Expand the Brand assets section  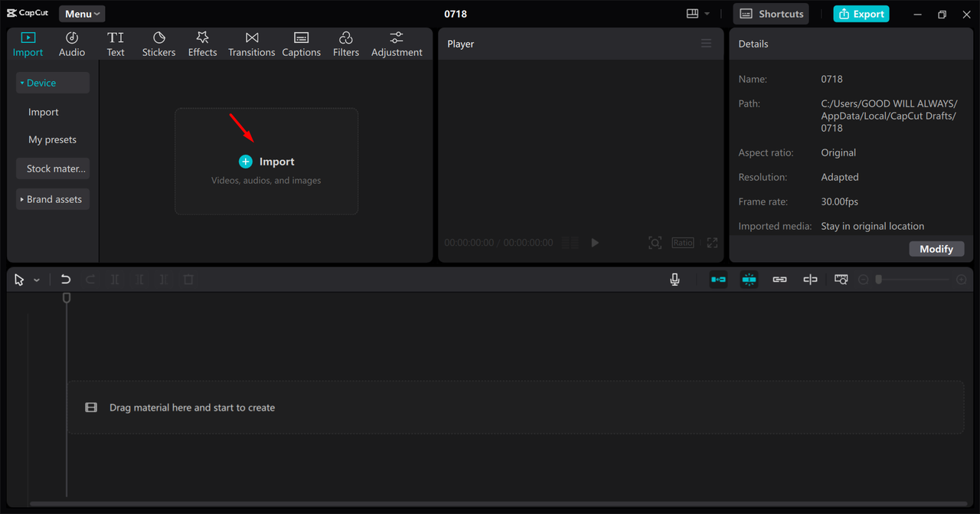(x=53, y=199)
